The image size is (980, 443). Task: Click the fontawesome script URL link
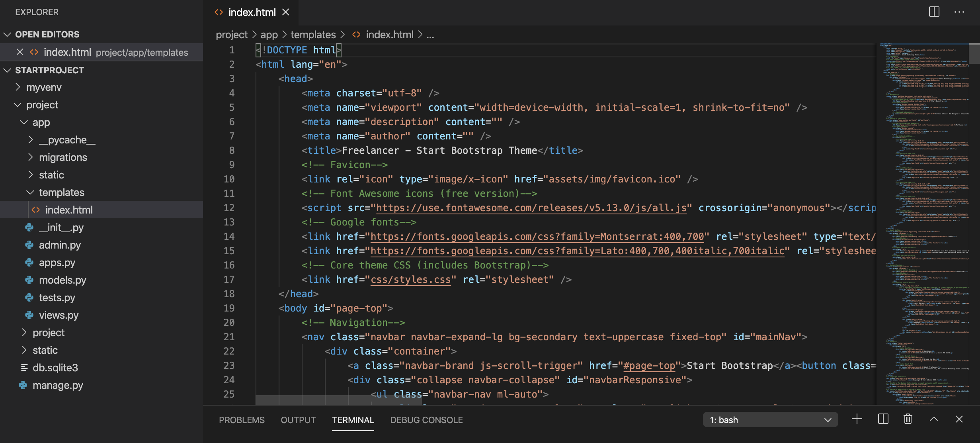pos(531,208)
